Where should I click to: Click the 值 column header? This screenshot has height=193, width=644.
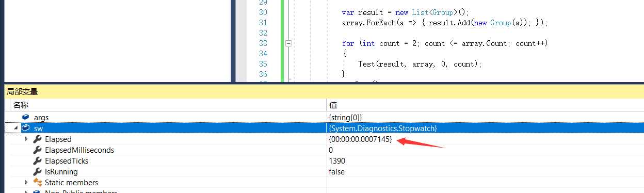333,105
